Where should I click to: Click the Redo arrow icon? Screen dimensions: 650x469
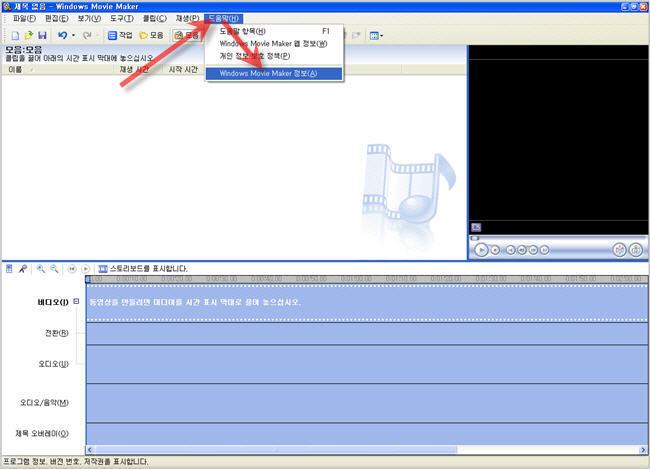click(87, 36)
